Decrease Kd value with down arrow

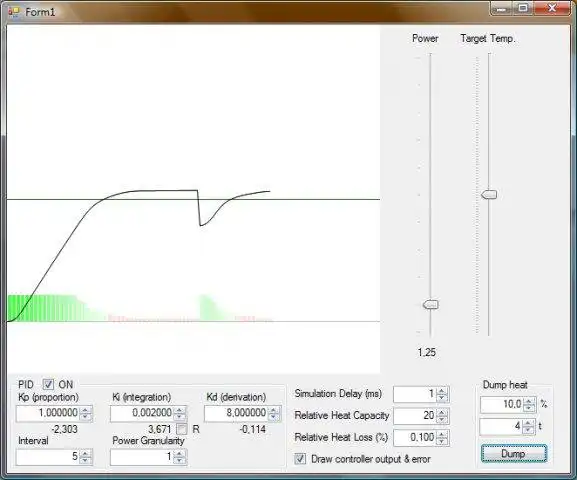click(273, 417)
